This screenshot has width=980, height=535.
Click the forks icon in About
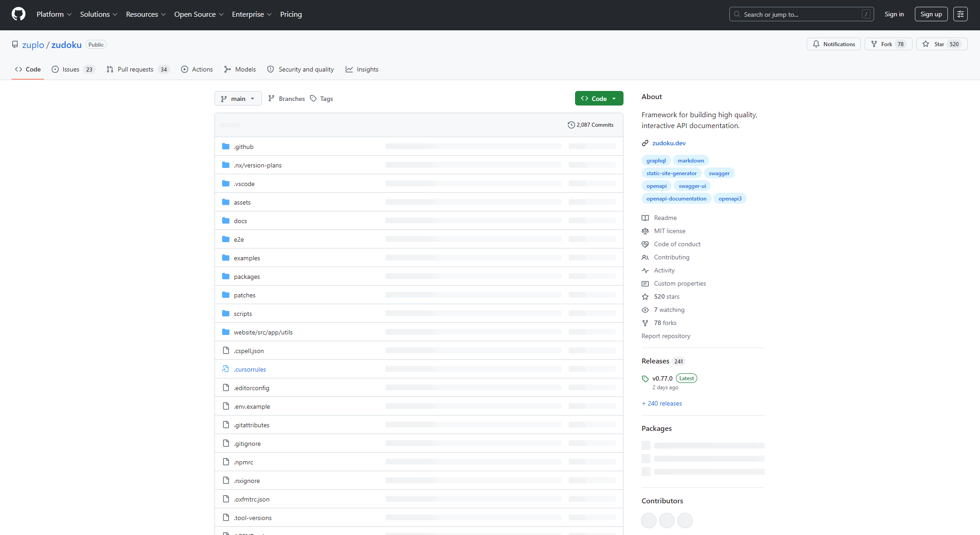[645, 323]
